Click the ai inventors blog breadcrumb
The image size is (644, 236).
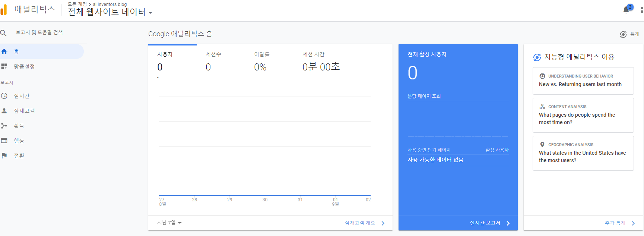coord(110,4)
